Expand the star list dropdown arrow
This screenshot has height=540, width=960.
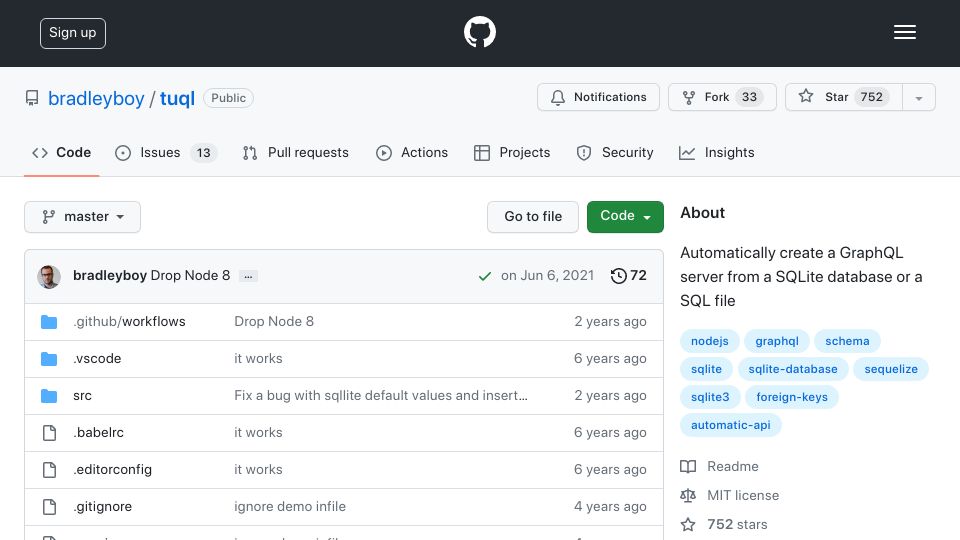click(918, 97)
